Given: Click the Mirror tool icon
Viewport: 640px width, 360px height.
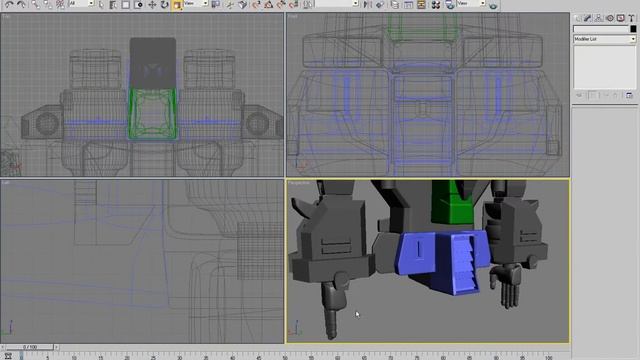Looking at the screenshot, I should [367, 4].
